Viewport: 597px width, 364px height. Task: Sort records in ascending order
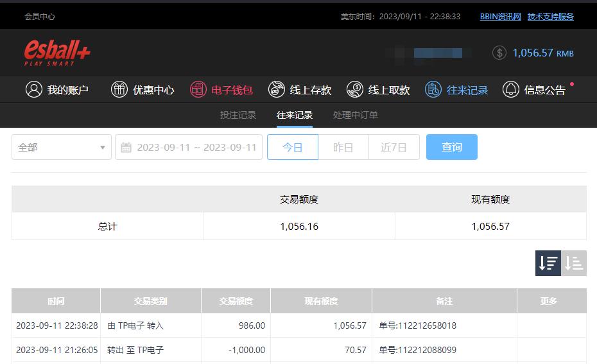(x=574, y=263)
